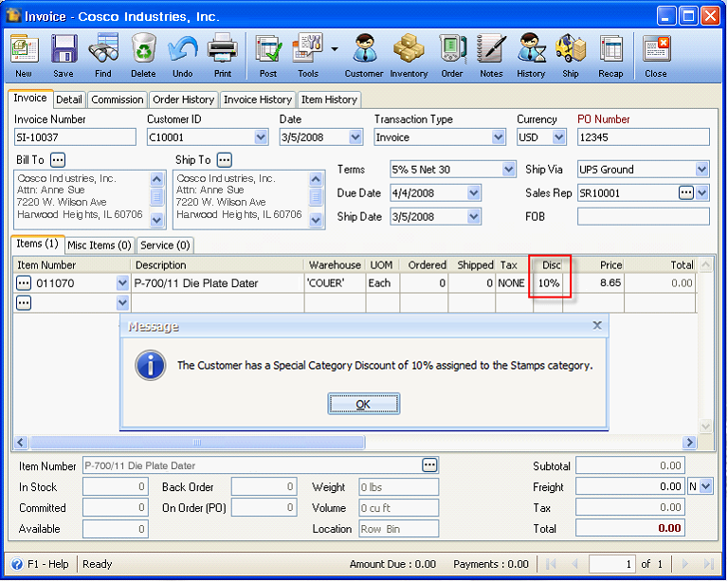Open the Invoice History tab
Viewport: 728px width, 582px height.
(x=258, y=100)
